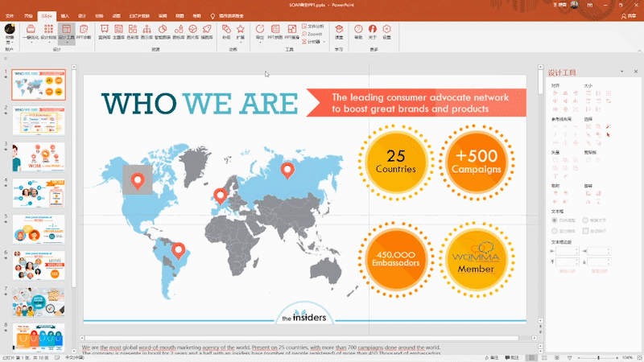Switch to the 插入 tab

[x=65, y=16]
